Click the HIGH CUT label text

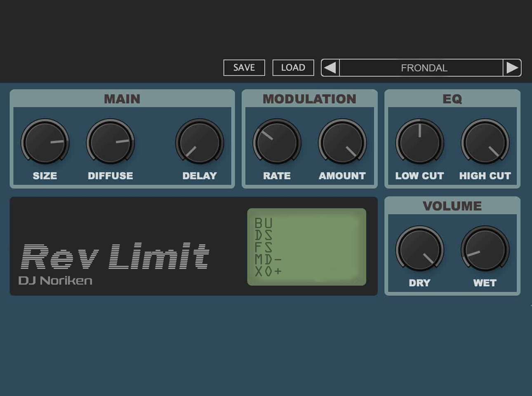click(485, 176)
